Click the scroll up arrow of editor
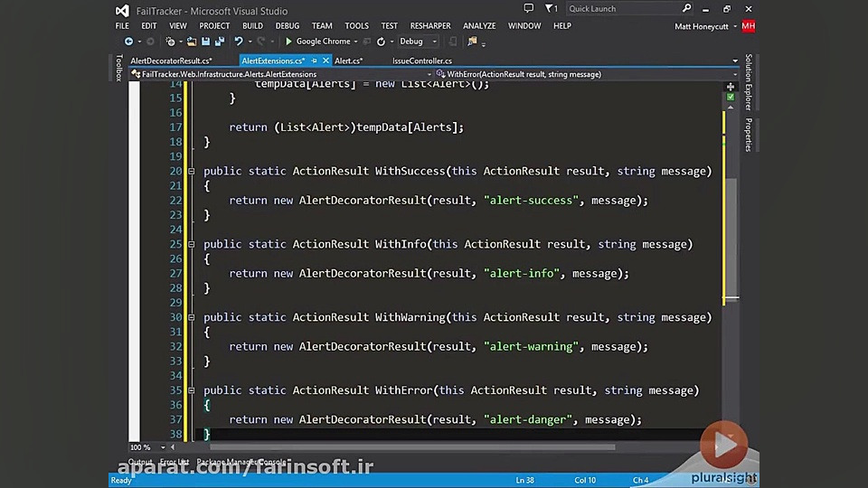 tap(731, 108)
